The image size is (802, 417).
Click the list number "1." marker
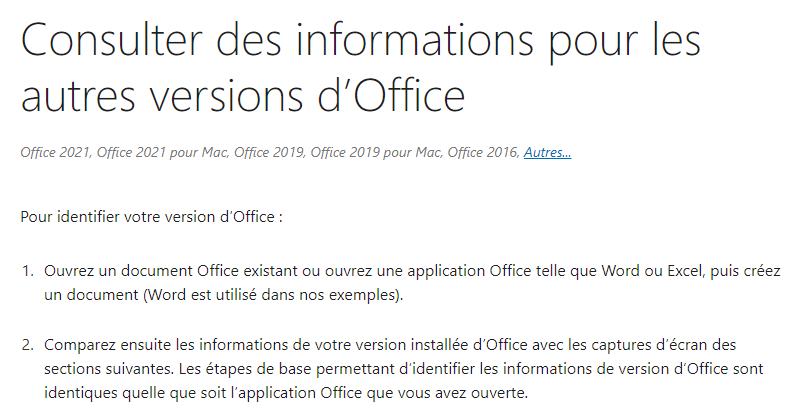pos(28,271)
